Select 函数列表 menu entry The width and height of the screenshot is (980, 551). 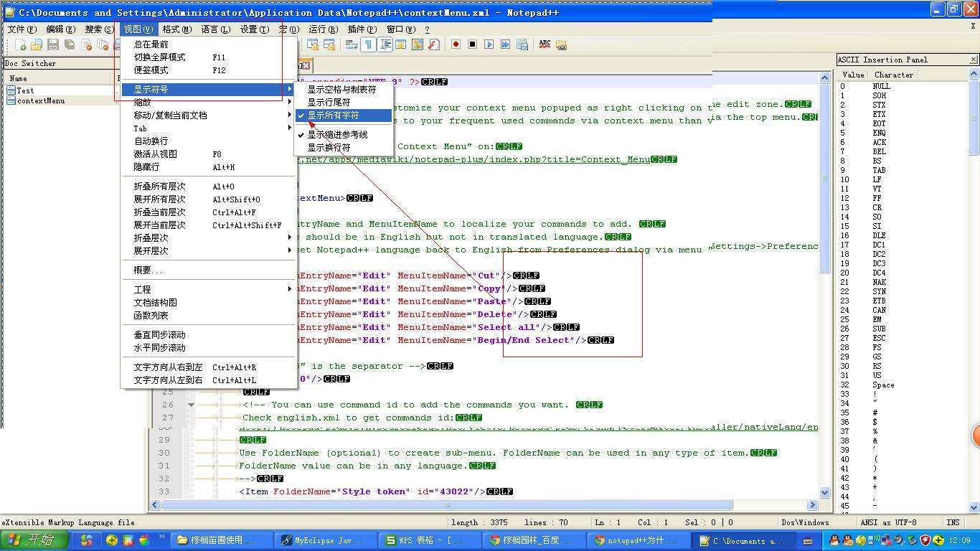[x=208, y=316]
